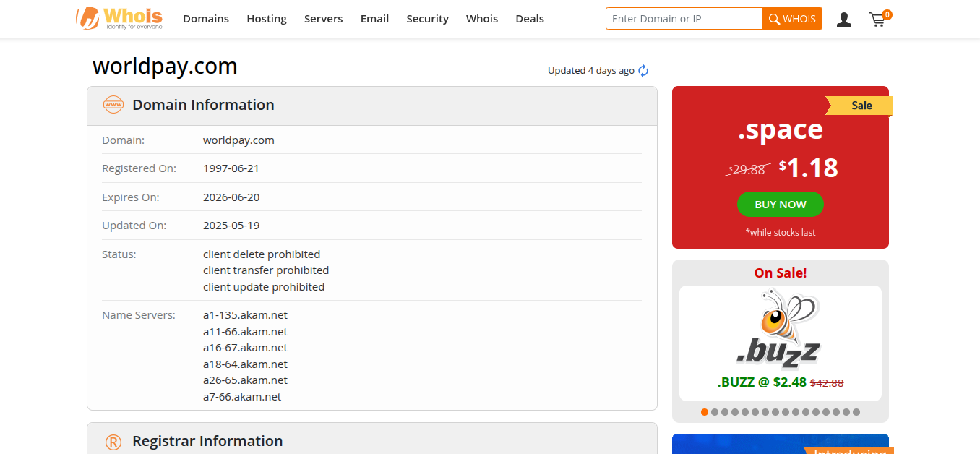Click name server a1-135.akam.net
The width and height of the screenshot is (980, 454).
[245, 315]
